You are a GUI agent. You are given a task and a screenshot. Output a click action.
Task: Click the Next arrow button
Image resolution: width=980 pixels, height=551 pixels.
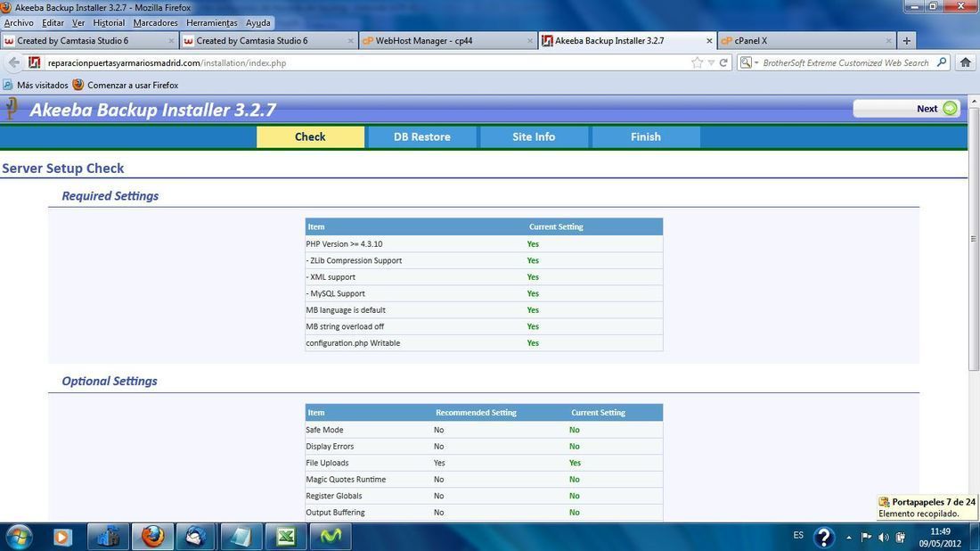coord(906,108)
